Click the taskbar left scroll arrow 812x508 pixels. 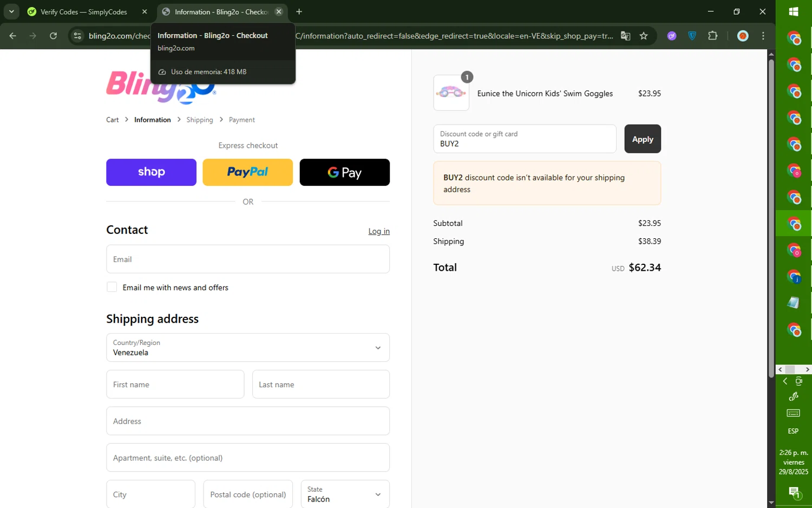pos(780,369)
